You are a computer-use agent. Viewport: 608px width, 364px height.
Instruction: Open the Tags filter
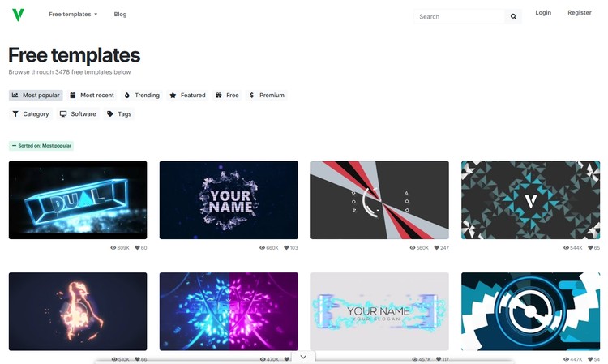[119, 114]
